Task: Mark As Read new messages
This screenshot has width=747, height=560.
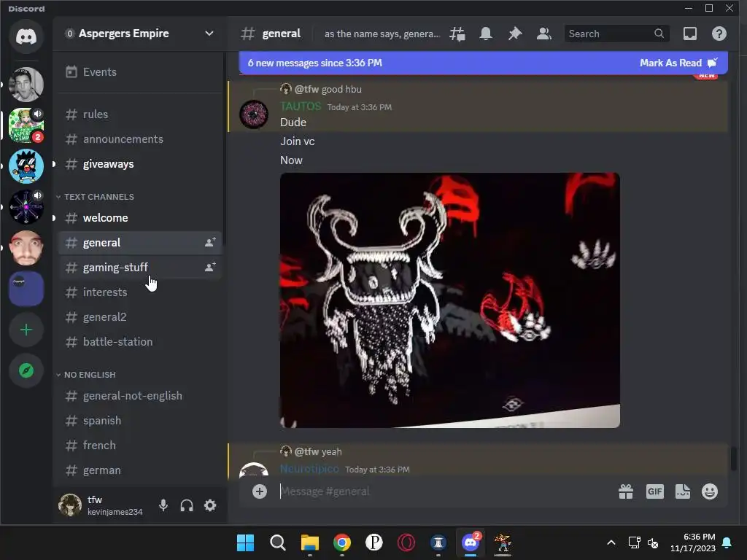Action: [678, 63]
